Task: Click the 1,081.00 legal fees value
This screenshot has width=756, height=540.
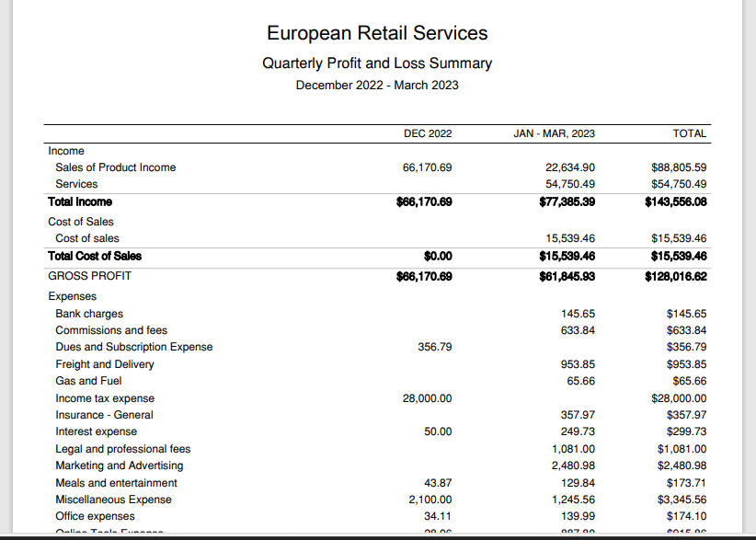Action: pos(574,449)
